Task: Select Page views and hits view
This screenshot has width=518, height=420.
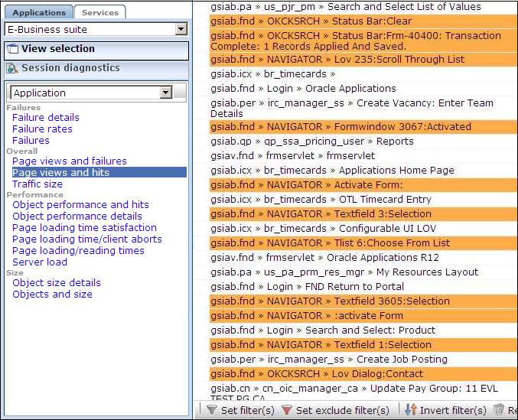Action: pyautogui.click(x=99, y=172)
